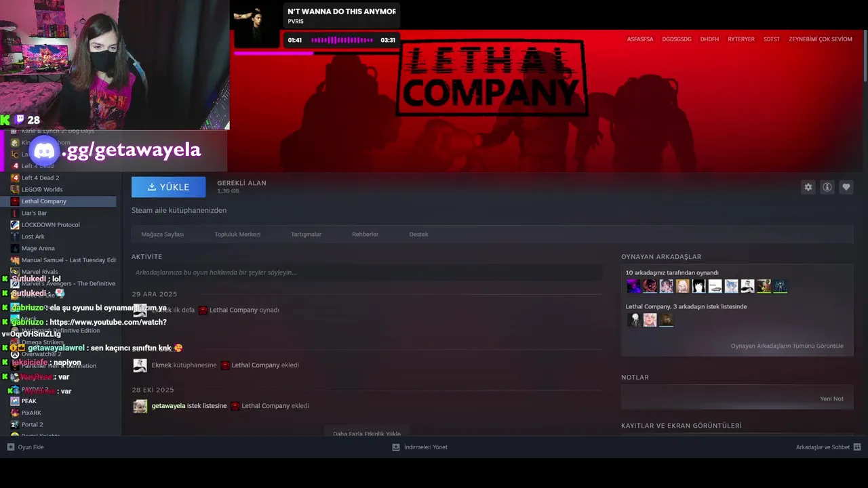Open the Mağaza Sayfası tab
868x488 pixels.
click(163, 235)
